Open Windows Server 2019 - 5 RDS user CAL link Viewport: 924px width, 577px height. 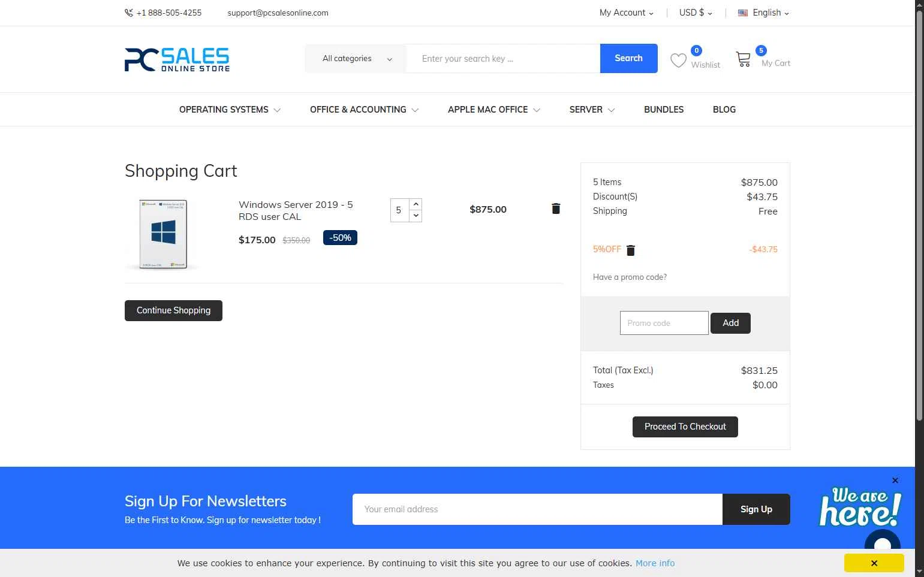(x=296, y=210)
